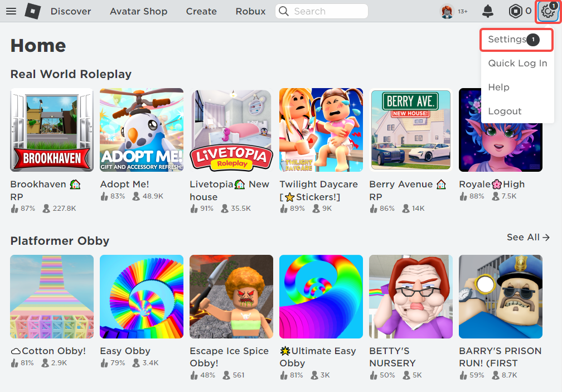This screenshot has height=392, width=562.
Task: Click Escape Ice Spice's 48% rating
Action: (202, 375)
